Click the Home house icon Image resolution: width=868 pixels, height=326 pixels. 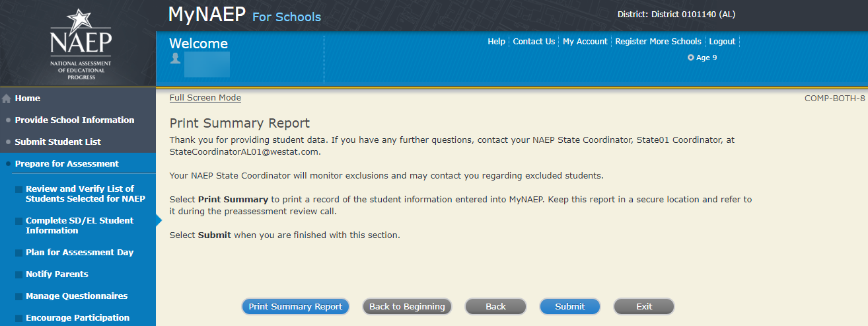[7, 99]
